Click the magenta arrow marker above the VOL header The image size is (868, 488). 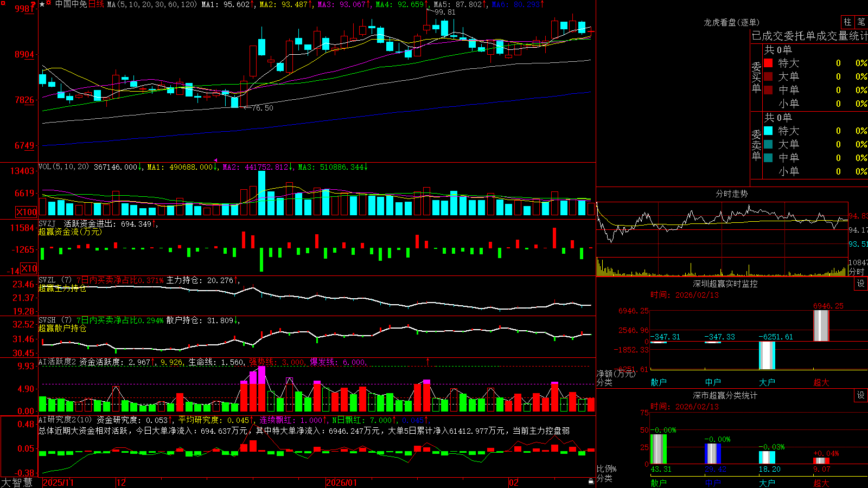coord(215,160)
